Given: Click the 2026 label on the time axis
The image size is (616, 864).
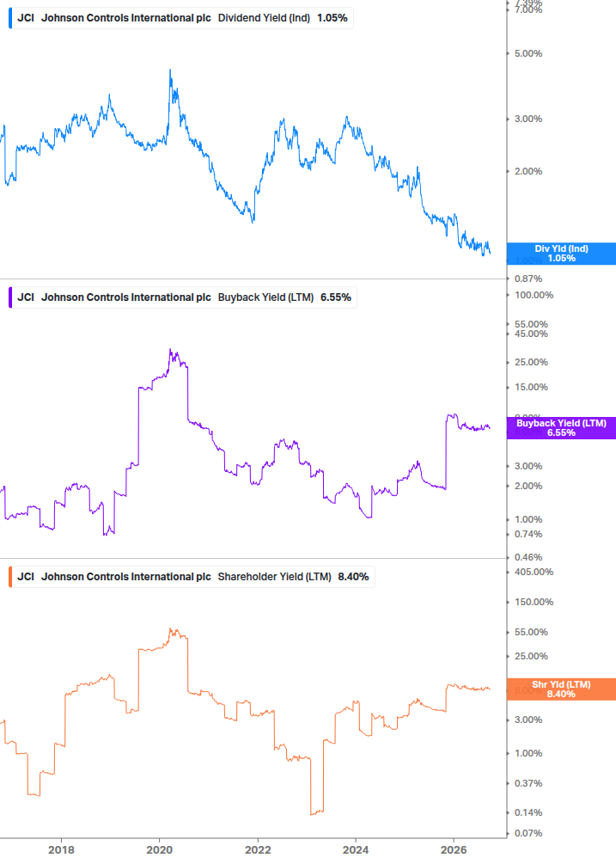Looking at the screenshot, I should tap(454, 850).
